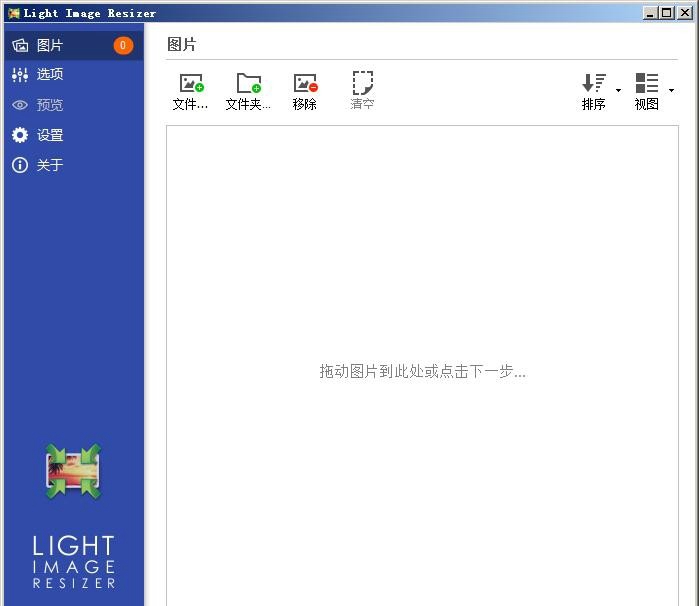
Task: Click the 清空 (Clear) dashed page icon
Action: pyautogui.click(x=362, y=83)
